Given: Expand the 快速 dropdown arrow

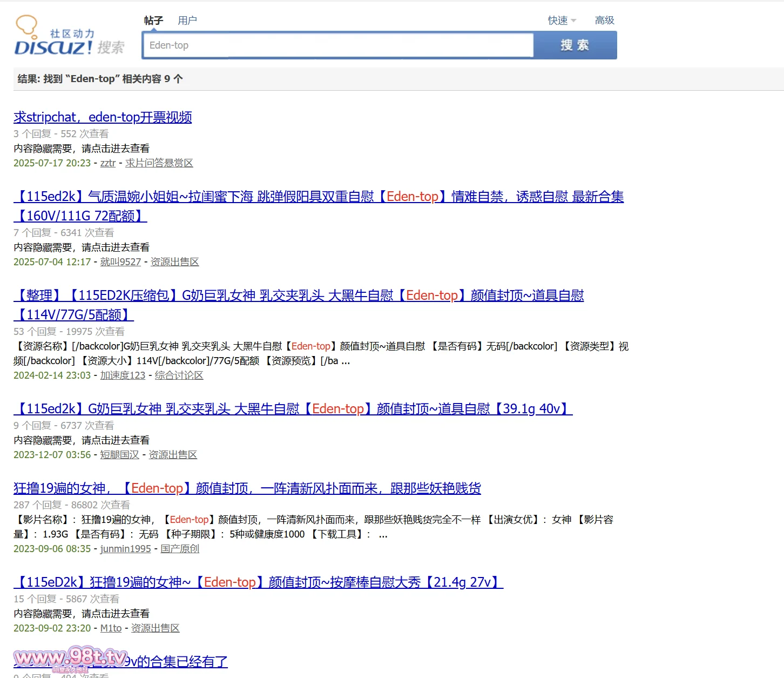Looking at the screenshot, I should [573, 21].
